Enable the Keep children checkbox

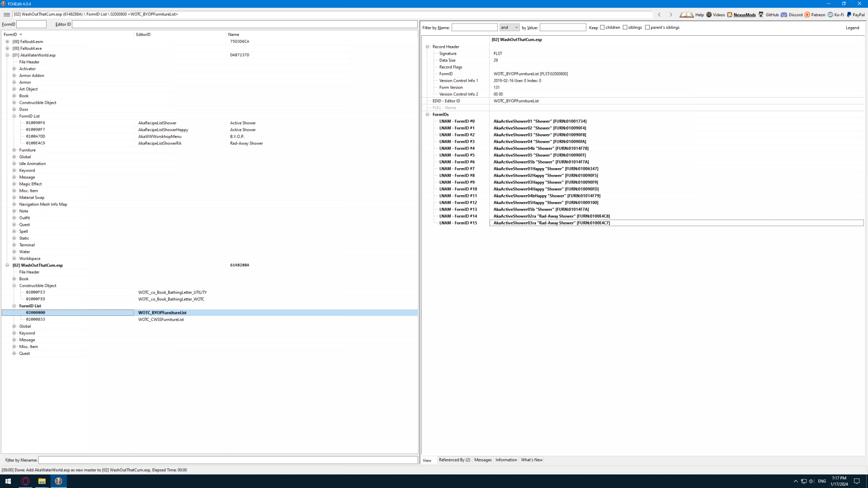pyautogui.click(x=602, y=28)
